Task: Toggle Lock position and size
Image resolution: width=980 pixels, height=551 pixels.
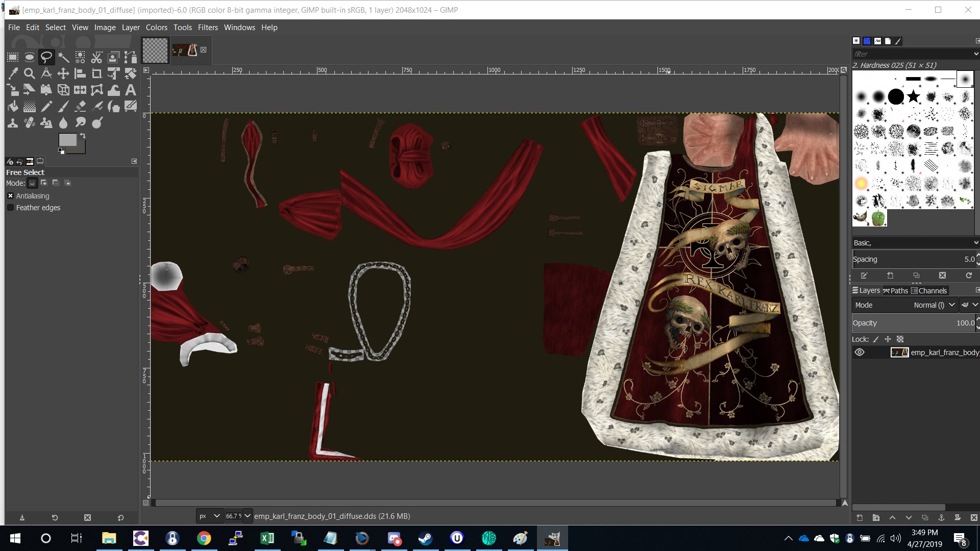Action: click(x=888, y=339)
